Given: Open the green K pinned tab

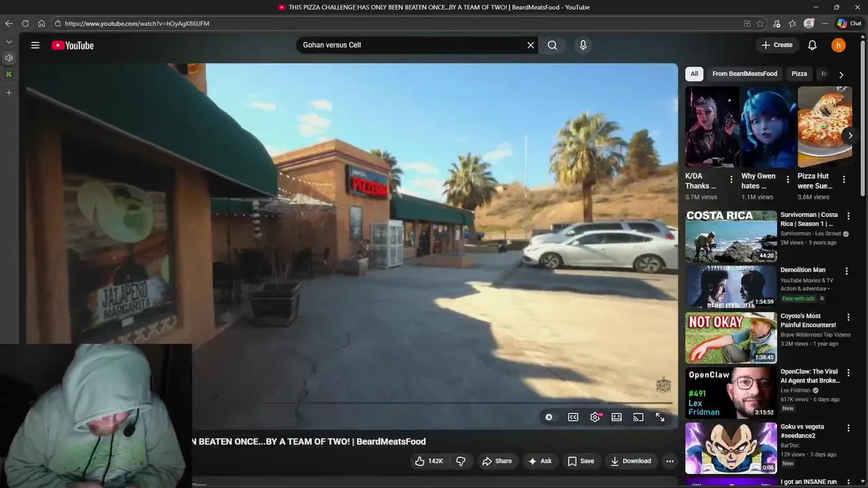Looking at the screenshot, I should click(9, 75).
